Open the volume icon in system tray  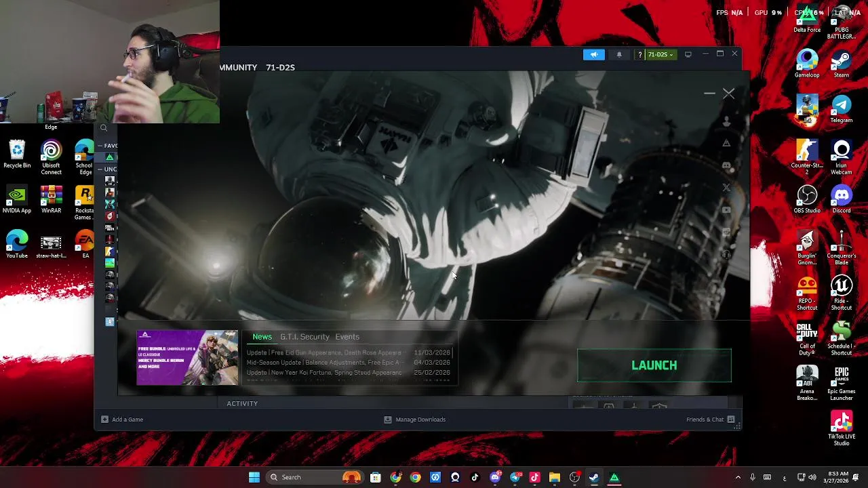coord(812,477)
